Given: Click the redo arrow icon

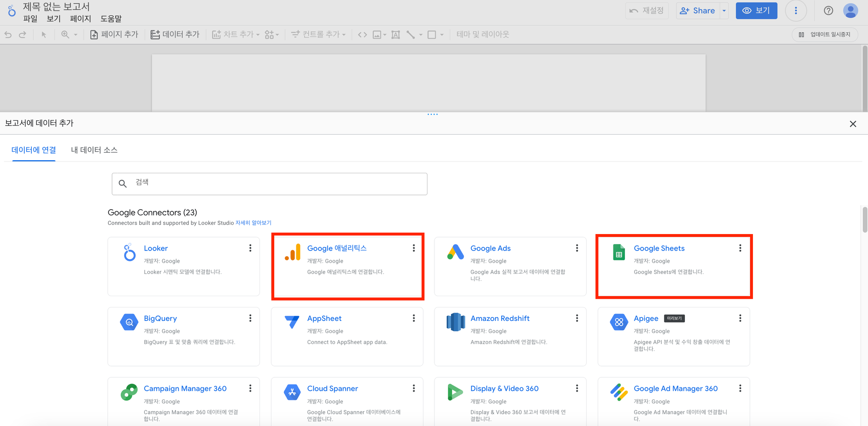Looking at the screenshot, I should point(23,34).
